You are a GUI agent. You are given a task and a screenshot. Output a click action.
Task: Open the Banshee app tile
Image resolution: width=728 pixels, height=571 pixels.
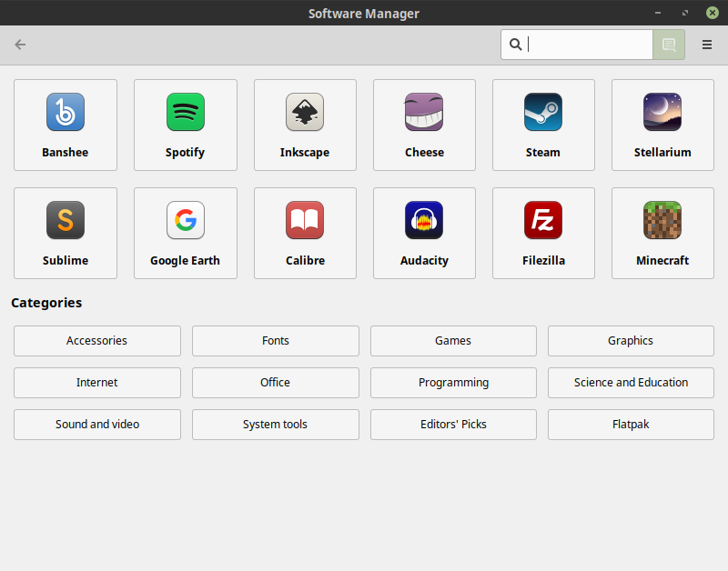click(x=66, y=125)
